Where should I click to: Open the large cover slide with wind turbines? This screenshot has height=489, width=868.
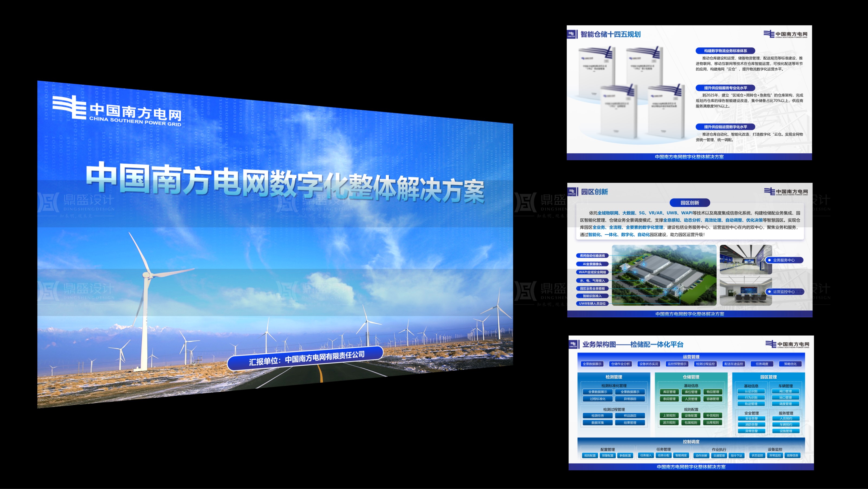pyautogui.click(x=275, y=245)
